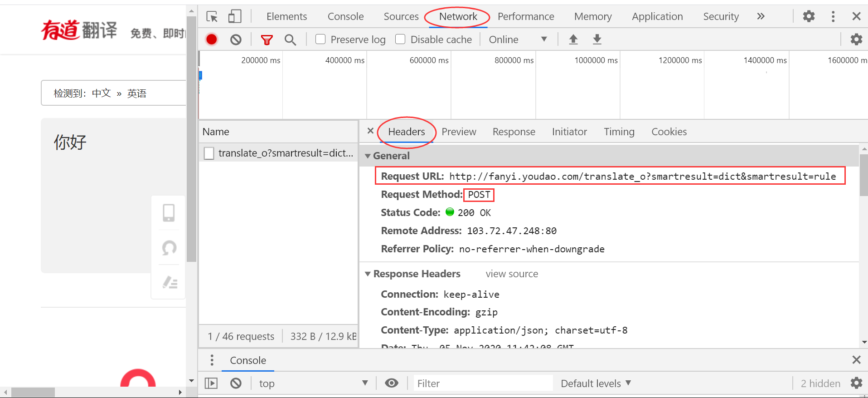
Task: Click the headers pane vertical scrollbar thumb
Action: pyautogui.click(x=864, y=175)
